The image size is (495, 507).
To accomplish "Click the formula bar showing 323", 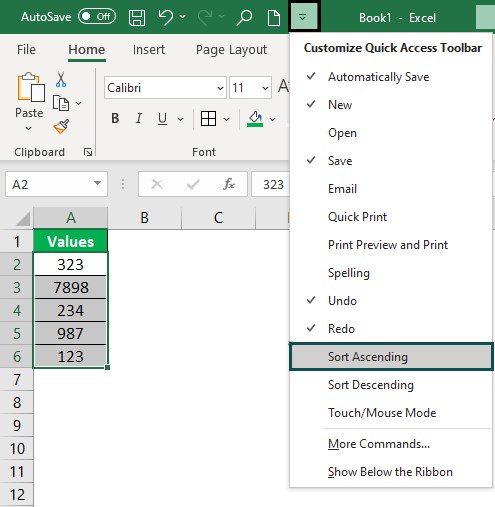I will click(x=271, y=184).
